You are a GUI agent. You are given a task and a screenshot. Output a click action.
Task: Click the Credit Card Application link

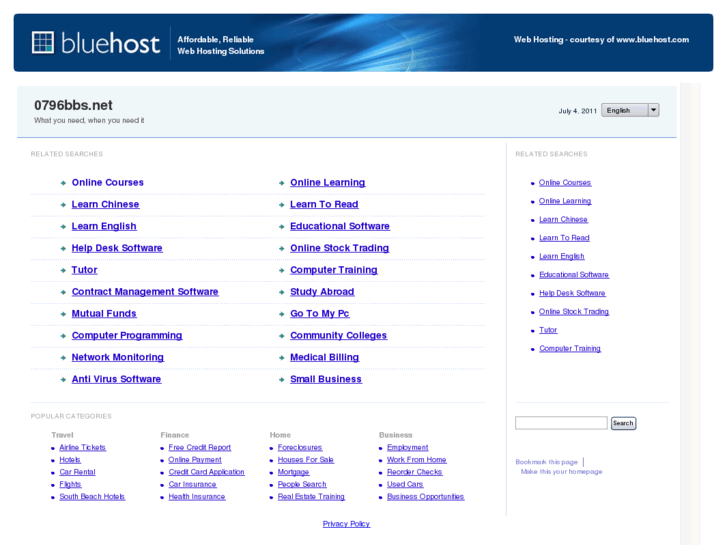206,472
